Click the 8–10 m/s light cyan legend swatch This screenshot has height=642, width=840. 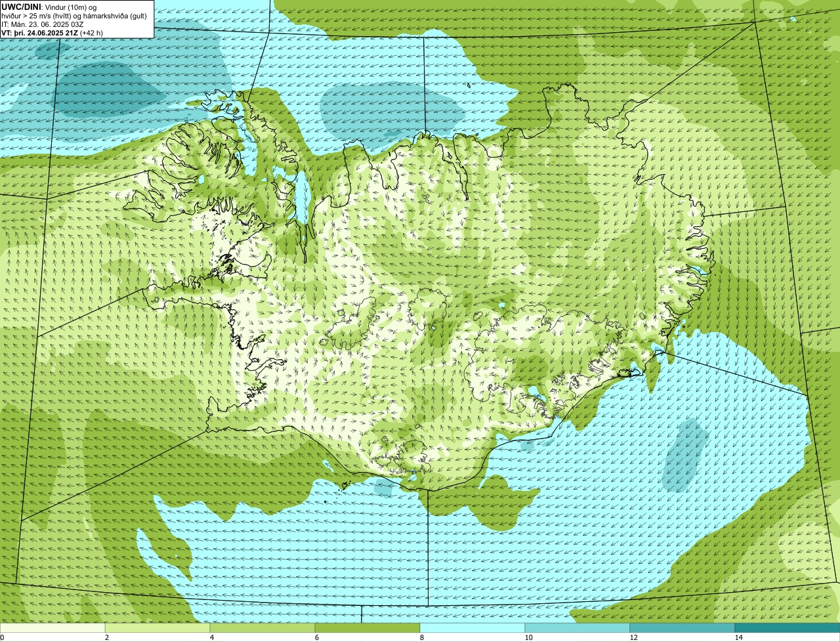point(472,628)
